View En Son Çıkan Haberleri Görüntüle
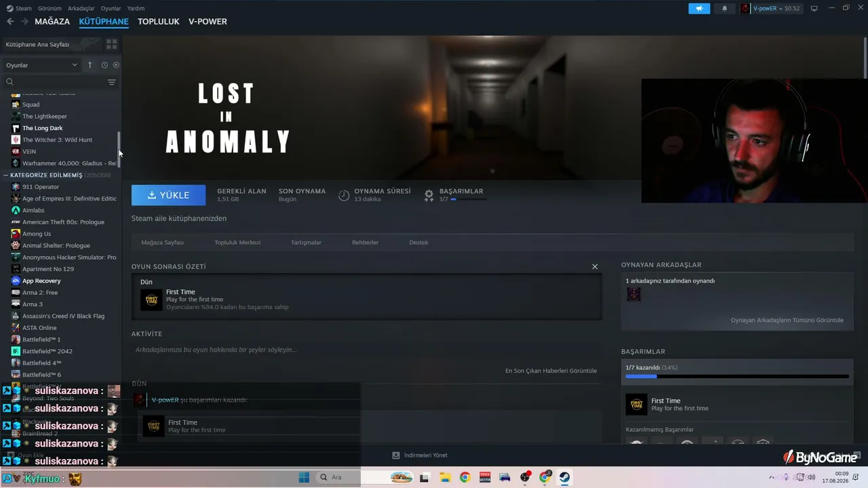This screenshot has width=868, height=488. click(551, 371)
